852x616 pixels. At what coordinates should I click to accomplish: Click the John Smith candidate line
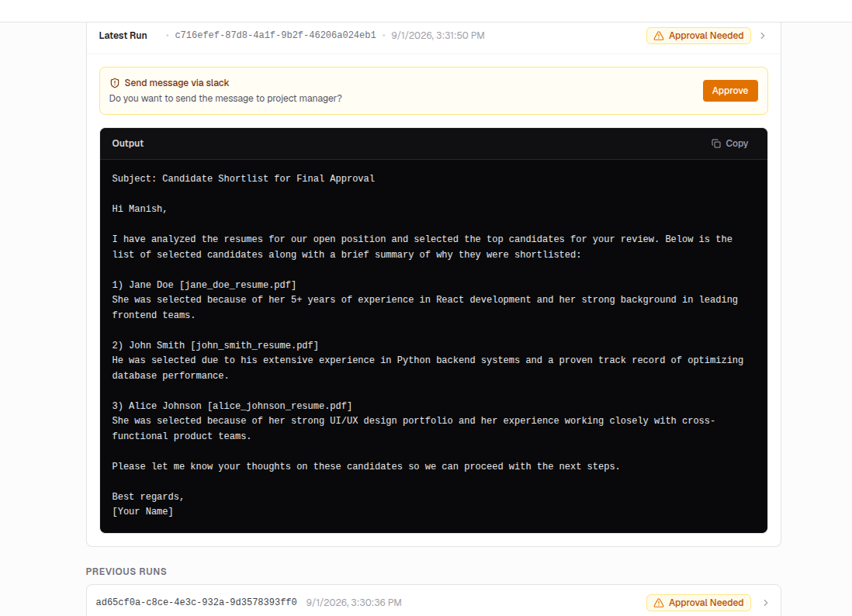215,345
